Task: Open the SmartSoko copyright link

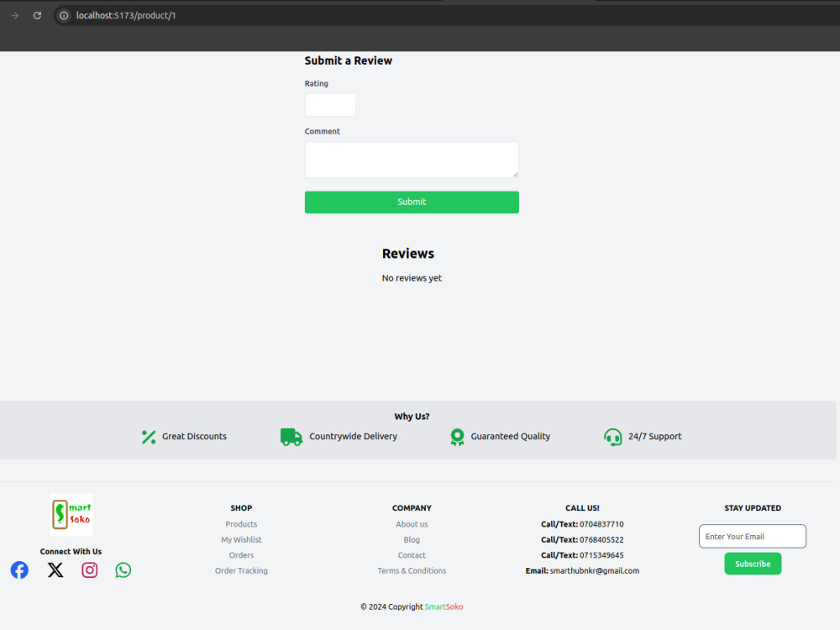Action: click(444, 606)
